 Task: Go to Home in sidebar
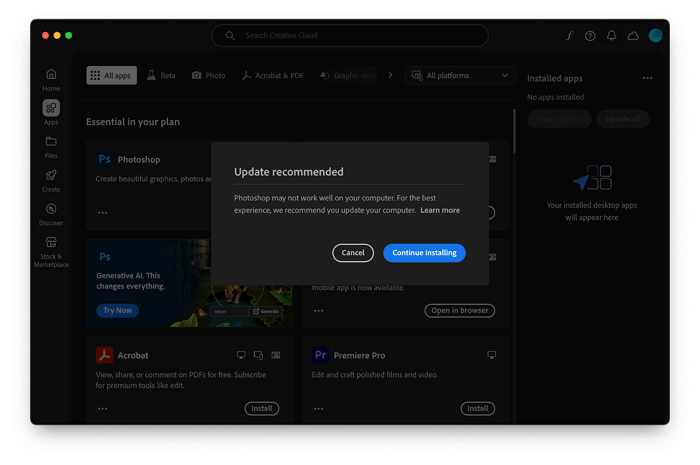pos(51,79)
